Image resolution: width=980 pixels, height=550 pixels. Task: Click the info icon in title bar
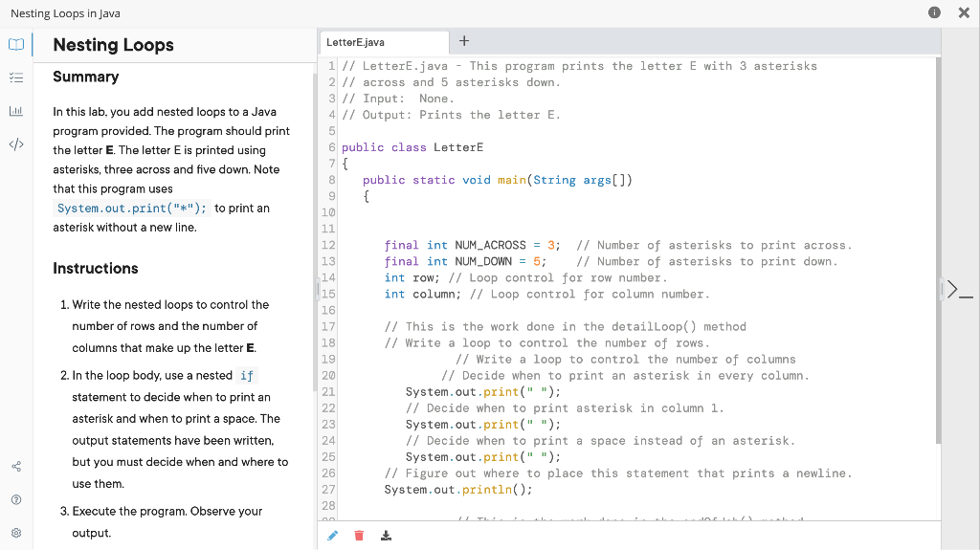(x=934, y=12)
